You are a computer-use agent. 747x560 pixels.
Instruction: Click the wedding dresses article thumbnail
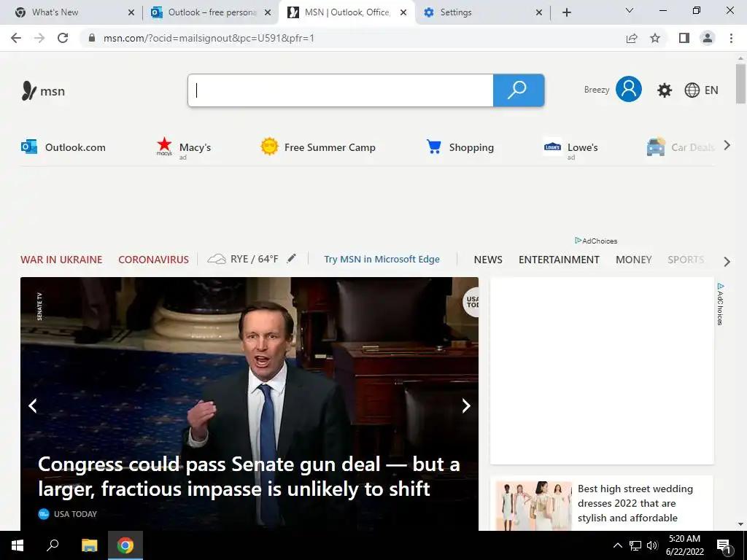click(x=533, y=505)
